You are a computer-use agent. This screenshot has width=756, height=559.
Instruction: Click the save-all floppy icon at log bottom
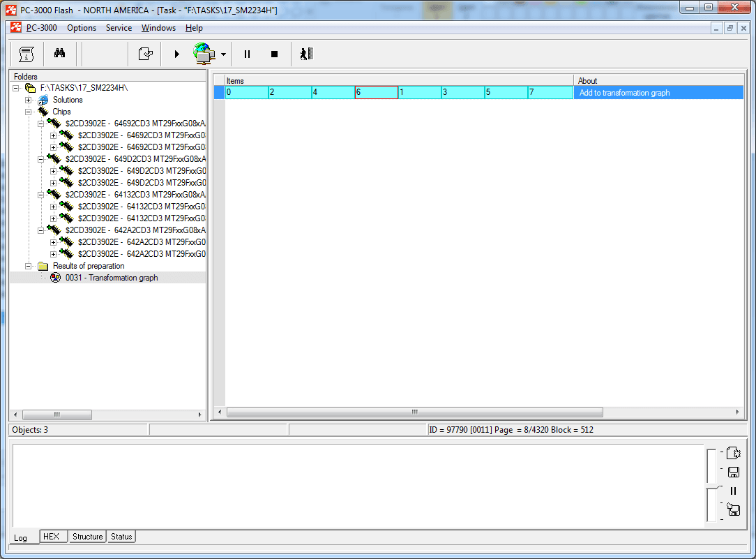734,509
